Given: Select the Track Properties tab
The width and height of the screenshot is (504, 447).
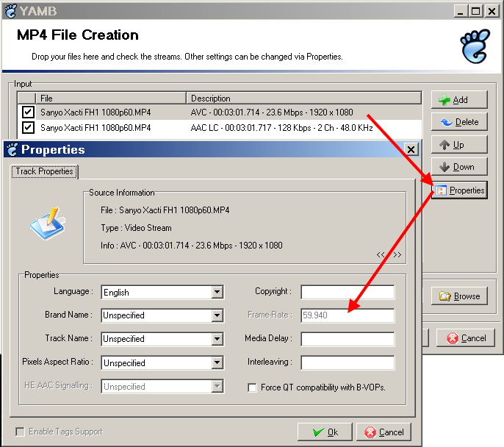Looking at the screenshot, I should point(44,171).
